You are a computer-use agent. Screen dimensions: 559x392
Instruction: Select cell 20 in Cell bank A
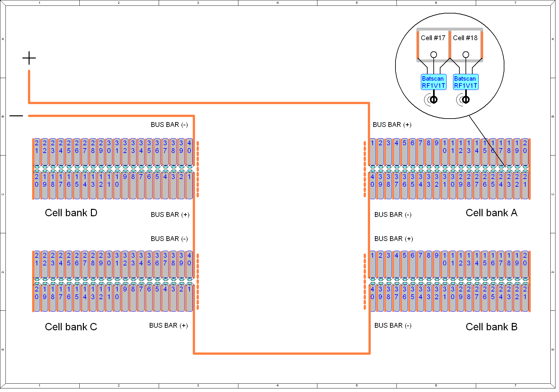click(525, 152)
